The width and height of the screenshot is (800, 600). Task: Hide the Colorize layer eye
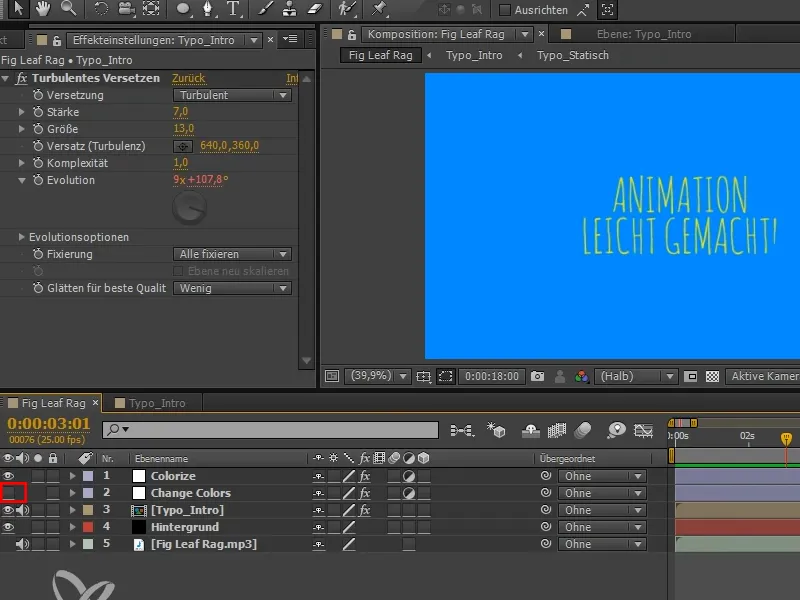click(x=8, y=476)
